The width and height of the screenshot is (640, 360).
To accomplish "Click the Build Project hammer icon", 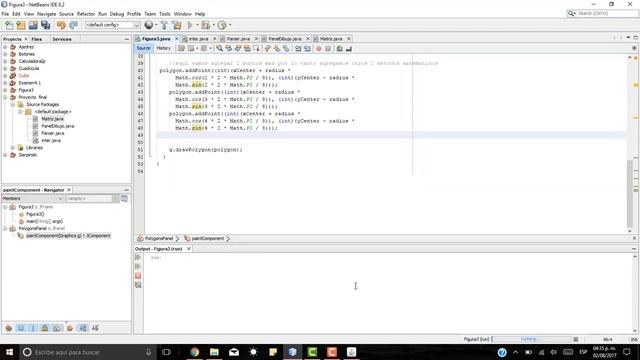I will [x=164, y=25].
